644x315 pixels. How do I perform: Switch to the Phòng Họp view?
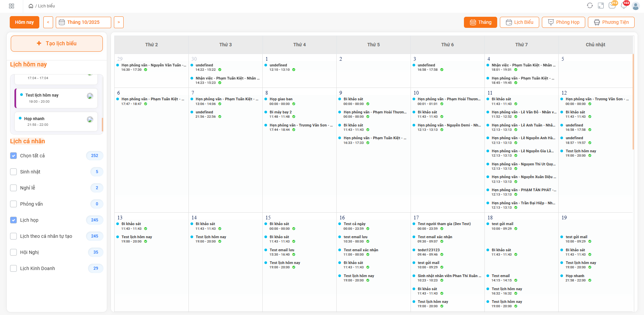(563, 22)
